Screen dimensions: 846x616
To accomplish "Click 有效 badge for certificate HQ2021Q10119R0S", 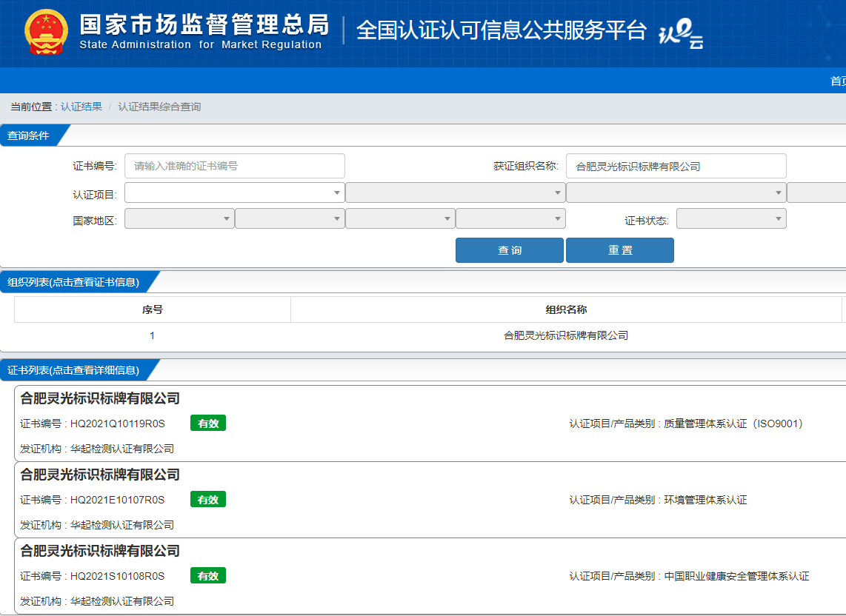I will (x=208, y=423).
